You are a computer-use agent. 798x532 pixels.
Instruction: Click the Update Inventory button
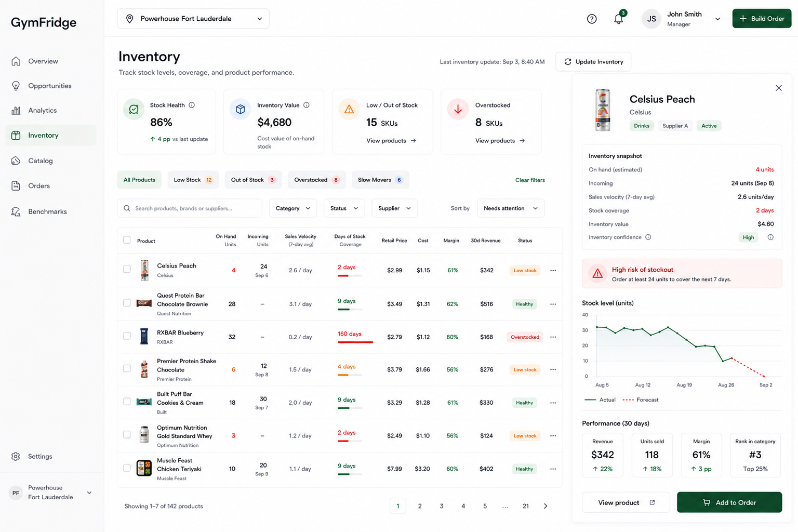point(593,61)
